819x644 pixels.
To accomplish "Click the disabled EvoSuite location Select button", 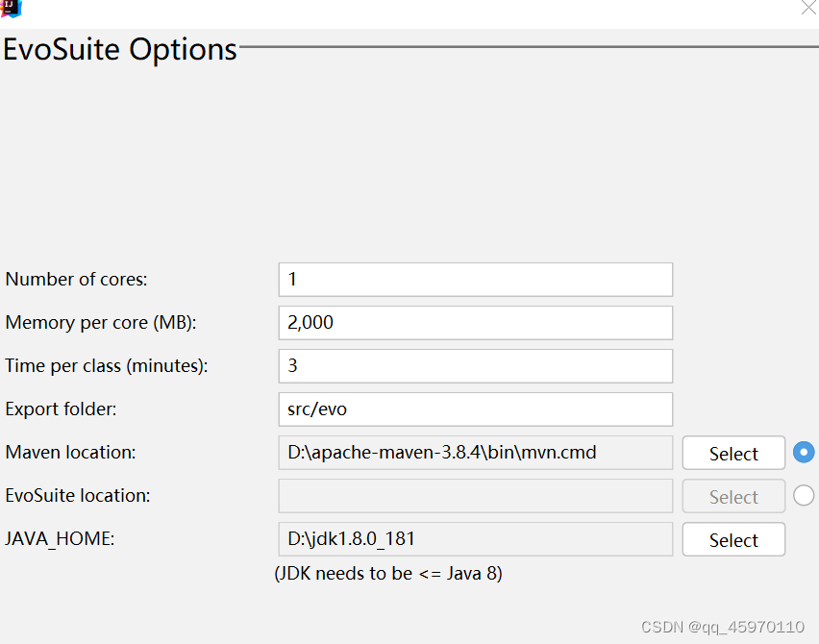I will pos(733,496).
